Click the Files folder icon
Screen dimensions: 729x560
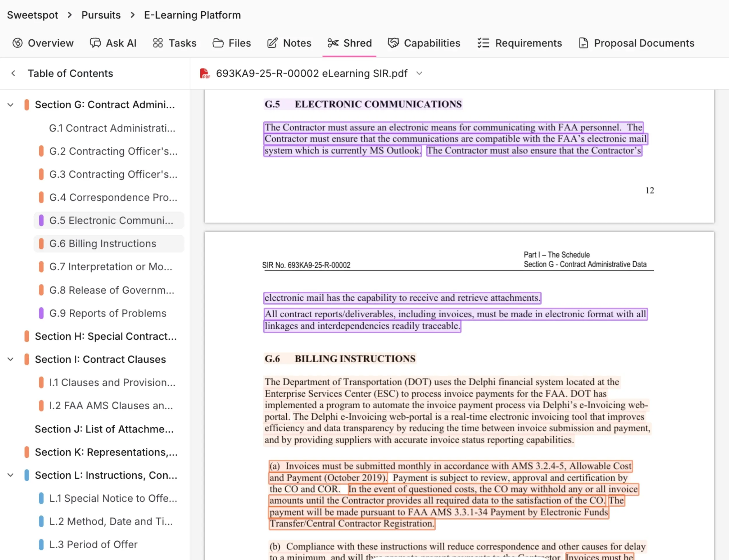click(218, 43)
